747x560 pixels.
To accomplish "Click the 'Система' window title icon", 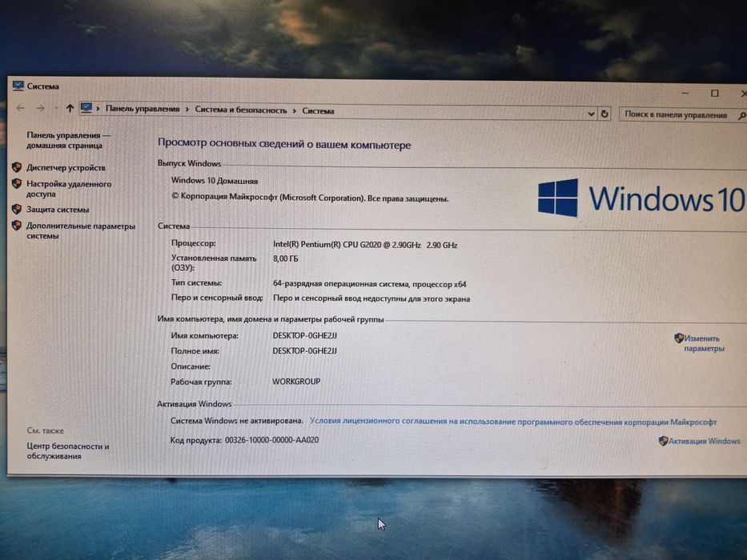I will pos(18,86).
